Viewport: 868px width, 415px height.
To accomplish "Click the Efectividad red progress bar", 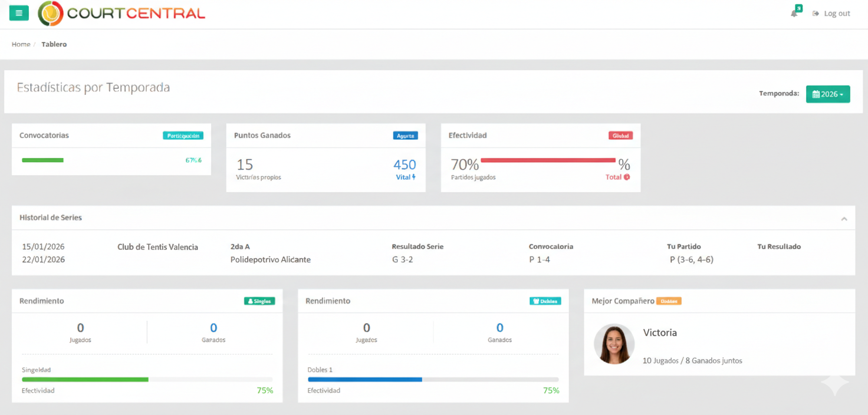I will click(547, 160).
